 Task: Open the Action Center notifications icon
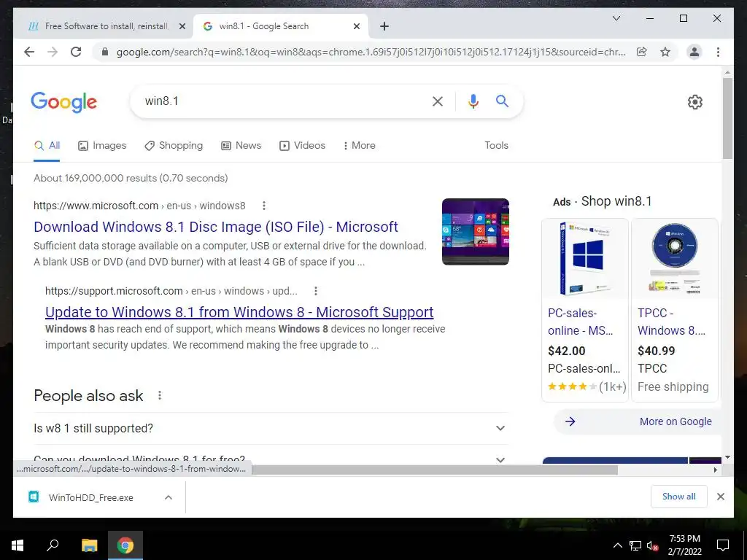click(723, 545)
